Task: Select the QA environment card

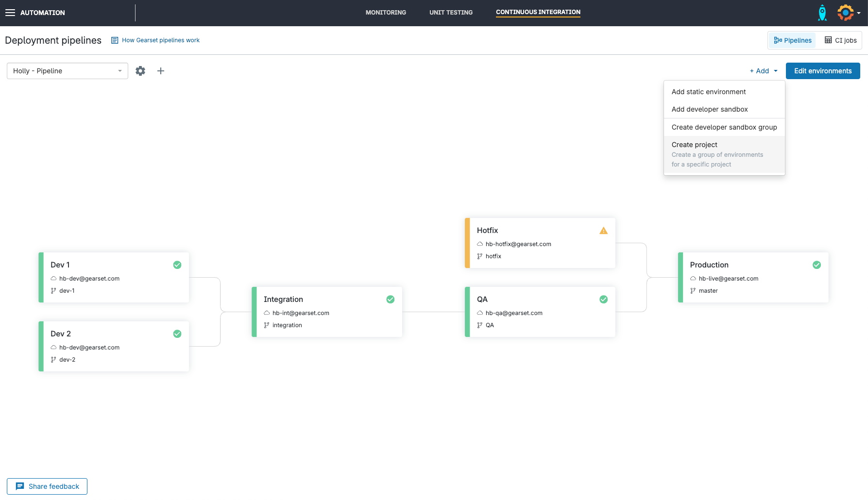Action: tap(539, 312)
